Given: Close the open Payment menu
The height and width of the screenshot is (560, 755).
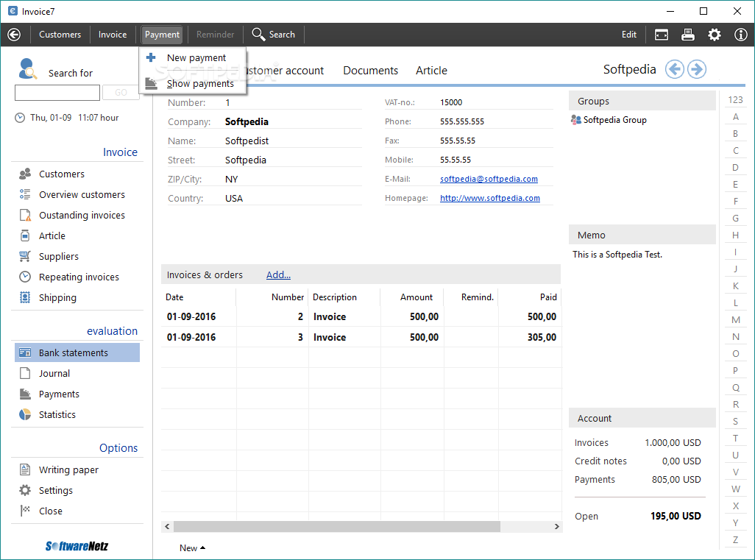Looking at the screenshot, I should 162,35.
